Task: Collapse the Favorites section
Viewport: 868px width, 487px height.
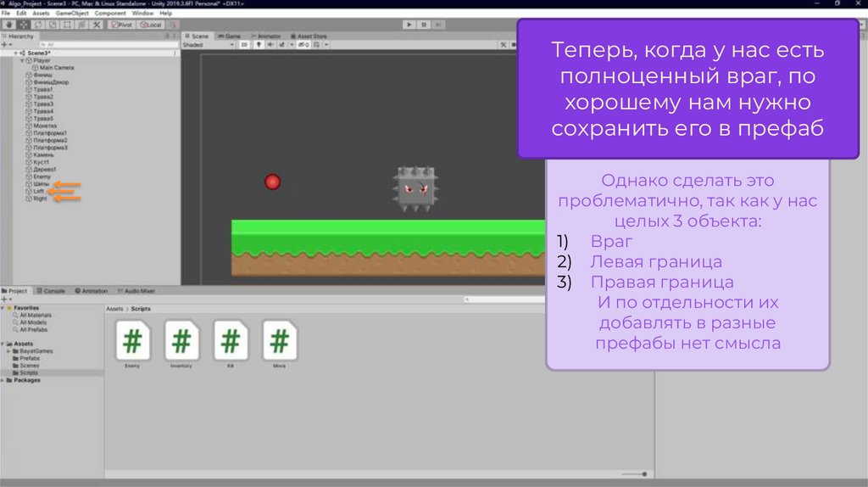Action: pyautogui.click(x=3, y=308)
